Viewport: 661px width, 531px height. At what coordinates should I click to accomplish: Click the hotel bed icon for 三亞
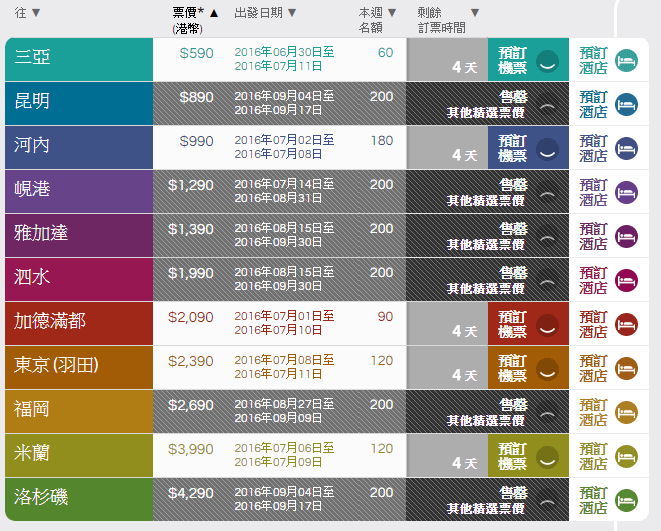click(x=626, y=61)
